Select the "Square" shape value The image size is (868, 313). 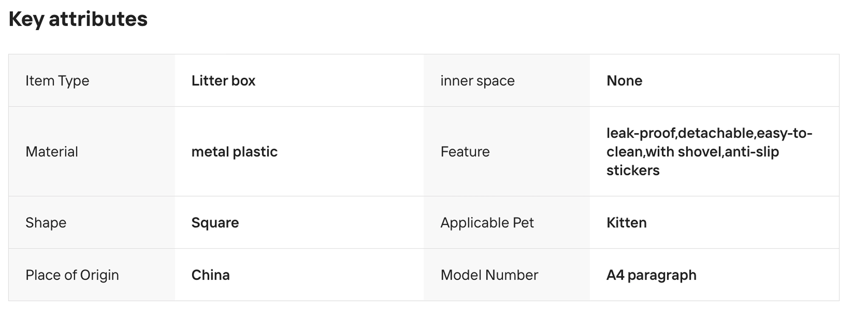[x=215, y=223]
